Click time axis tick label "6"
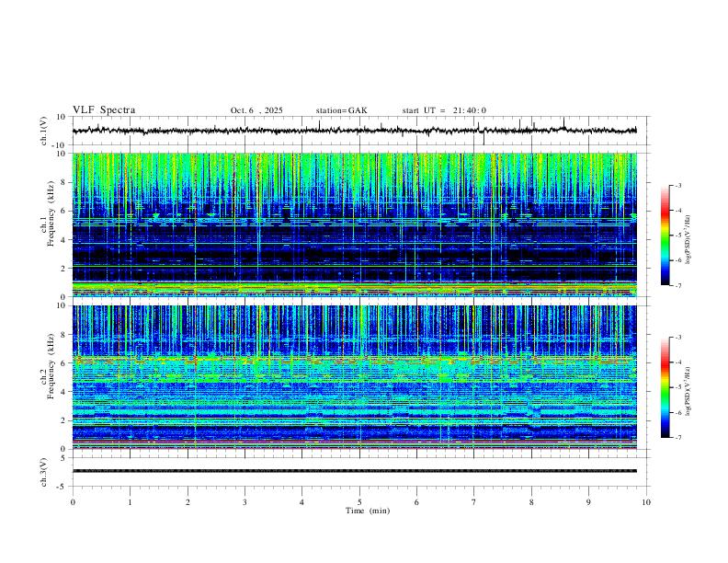Image resolution: width=728 pixels, height=563 pixels. click(x=416, y=502)
